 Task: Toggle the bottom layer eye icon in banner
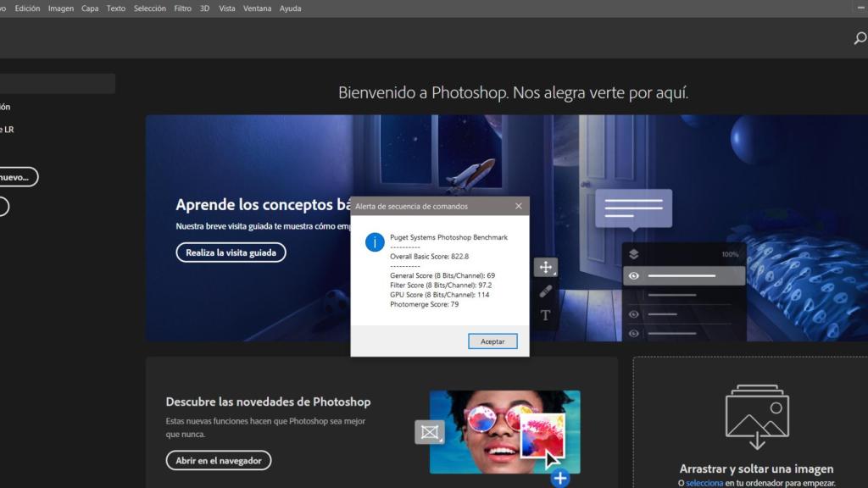pos(633,334)
